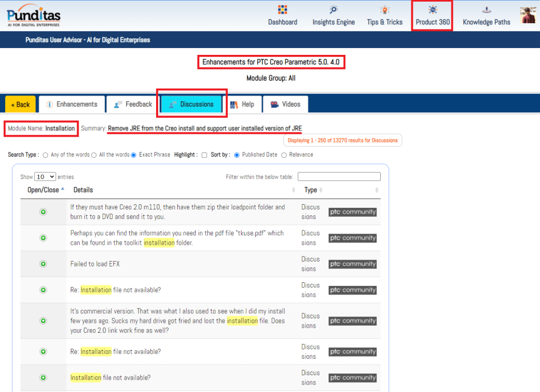Sort results by Relevance radio option

tap(284, 155)
